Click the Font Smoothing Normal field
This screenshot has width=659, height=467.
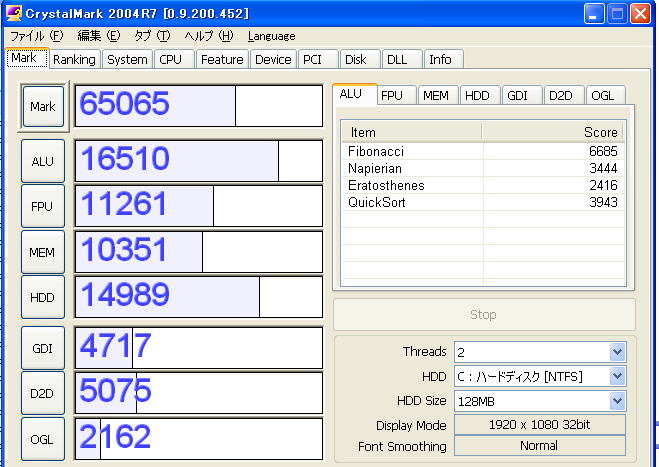click(540, 446)
